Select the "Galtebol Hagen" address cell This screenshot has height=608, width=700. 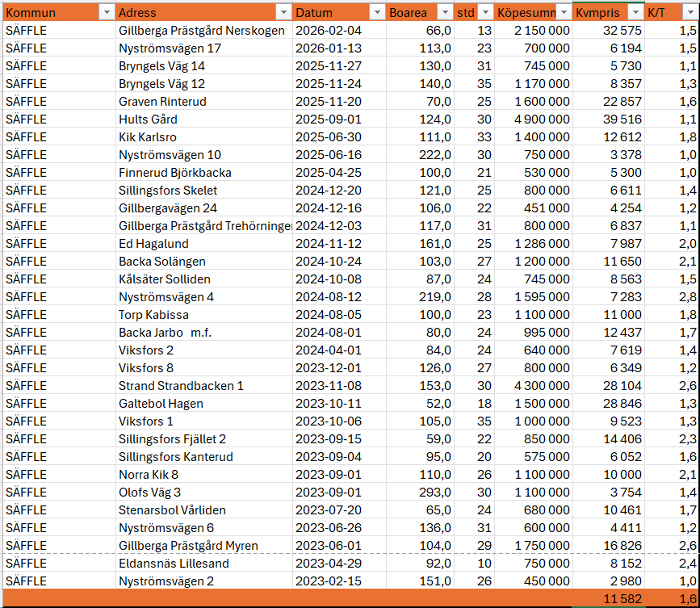(204, 404)
